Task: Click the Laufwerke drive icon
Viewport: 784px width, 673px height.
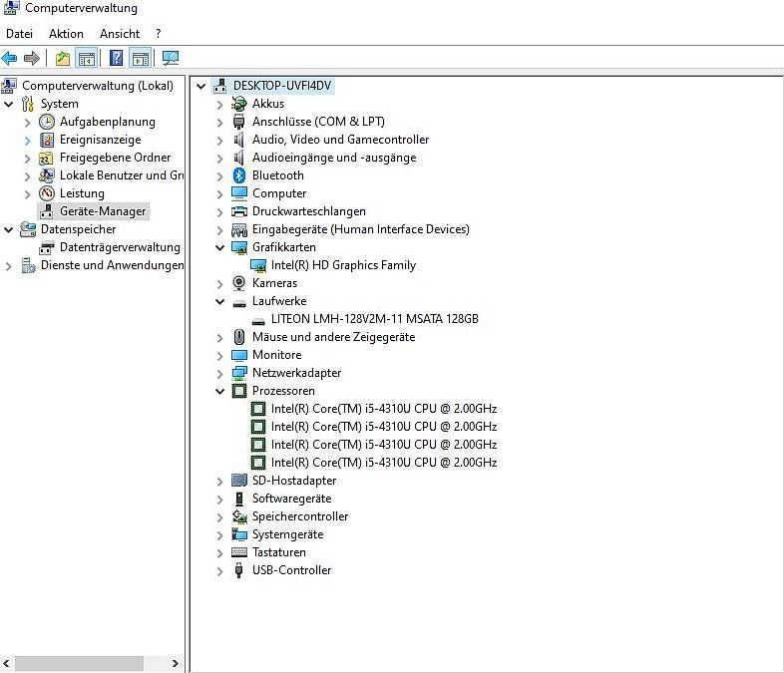Action: (239, 303)
